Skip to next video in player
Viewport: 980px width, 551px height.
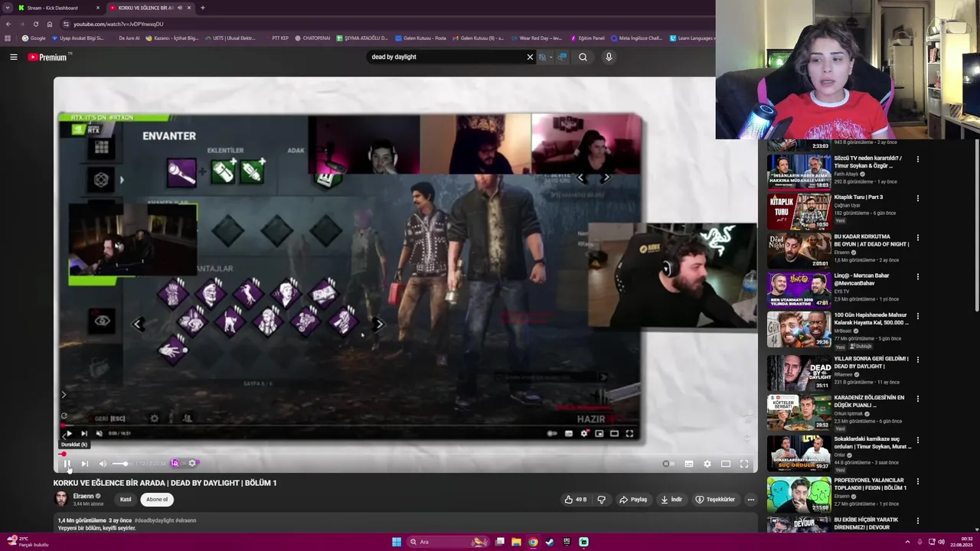click(x=84, y=464)
